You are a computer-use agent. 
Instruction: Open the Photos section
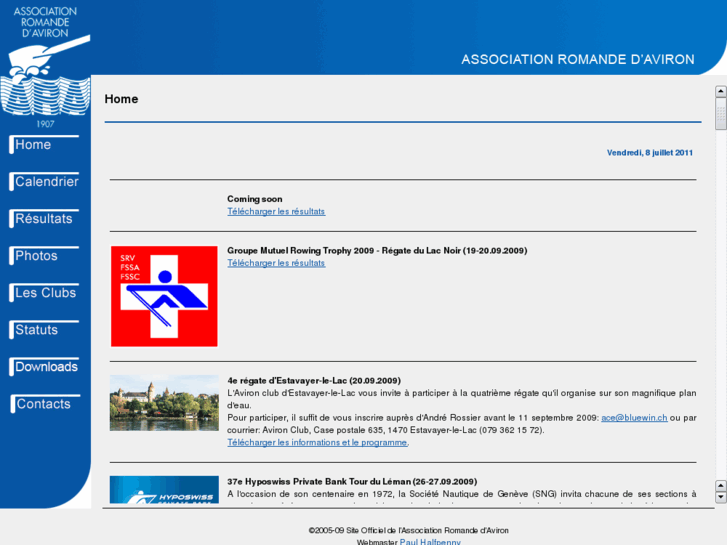pyautogui.click(x=44, y=256)
